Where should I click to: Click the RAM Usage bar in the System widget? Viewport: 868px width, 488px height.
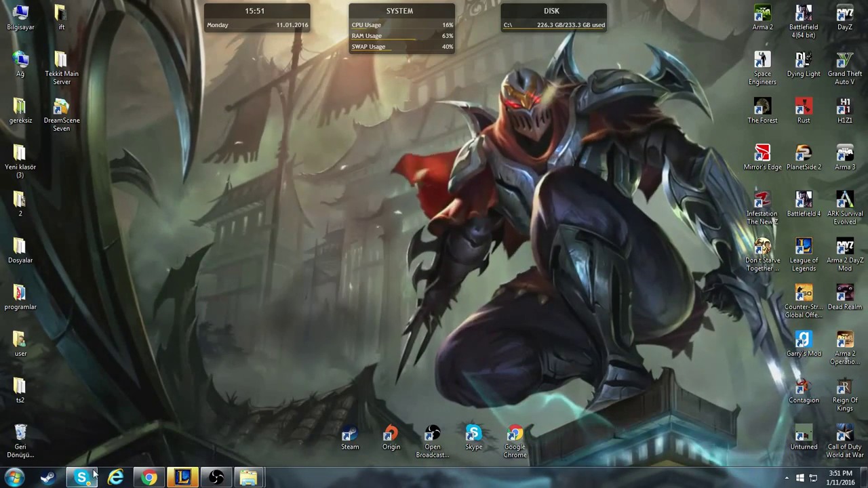pyautogui.click(x=401, y=36)
